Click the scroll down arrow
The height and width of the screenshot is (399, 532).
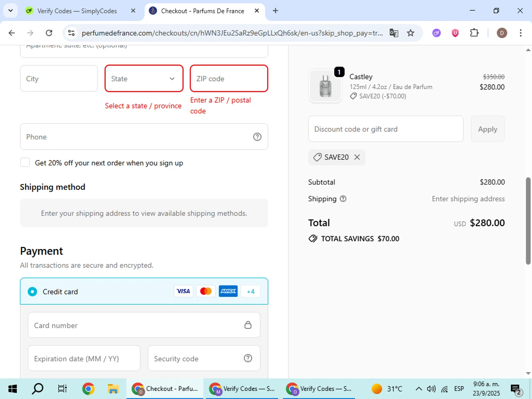coord(528,373)
